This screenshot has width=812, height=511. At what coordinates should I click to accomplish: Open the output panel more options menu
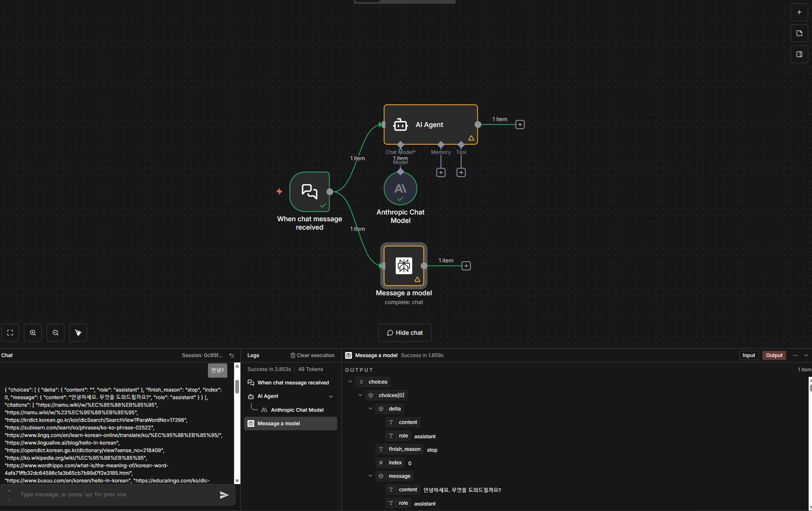795,355
